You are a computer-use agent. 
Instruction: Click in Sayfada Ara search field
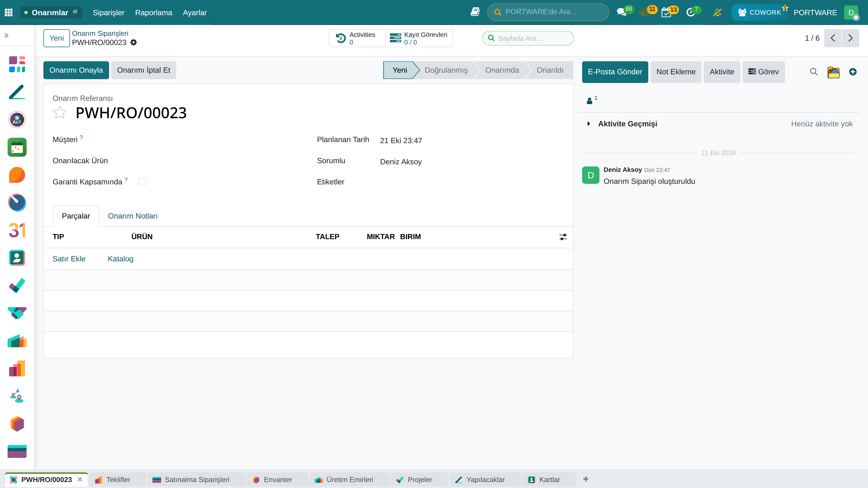(x=528, y=38)
